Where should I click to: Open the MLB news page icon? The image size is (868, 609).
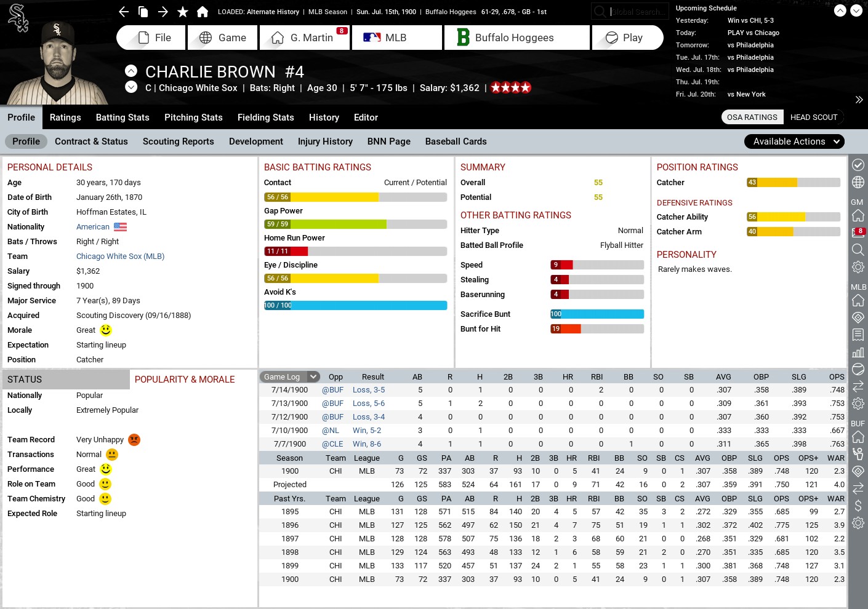pos(858,335)
